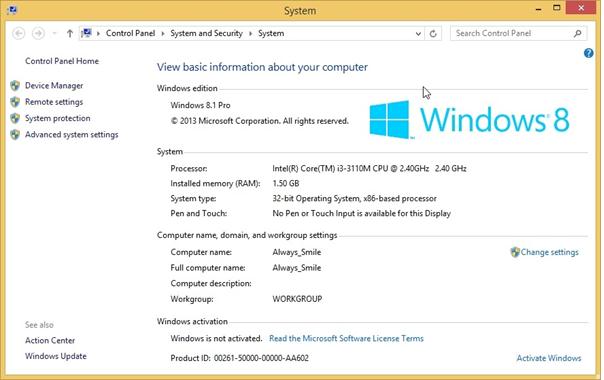Click the computer icon in address bar
Screen dimensions: 604x380
(x=87, y=33)
